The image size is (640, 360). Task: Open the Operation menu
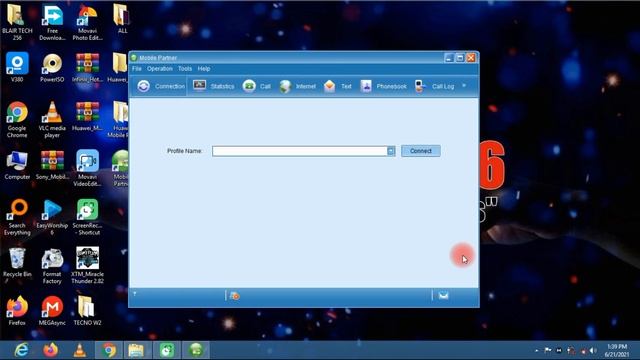pos(160,69)
